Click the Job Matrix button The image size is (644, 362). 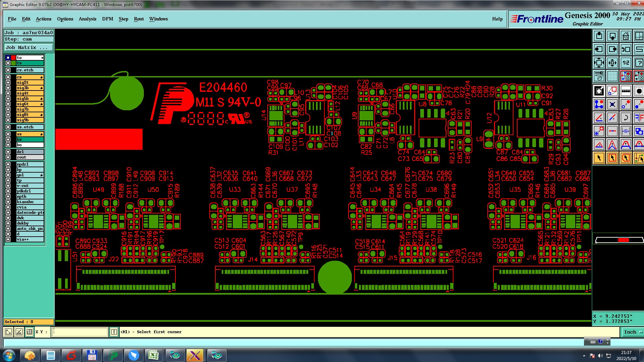(x=29, y=48)
